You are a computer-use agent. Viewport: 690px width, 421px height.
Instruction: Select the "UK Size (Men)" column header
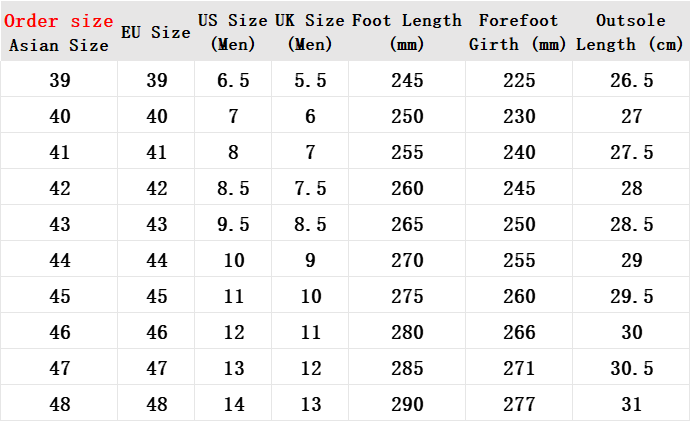tap(310, 32)
